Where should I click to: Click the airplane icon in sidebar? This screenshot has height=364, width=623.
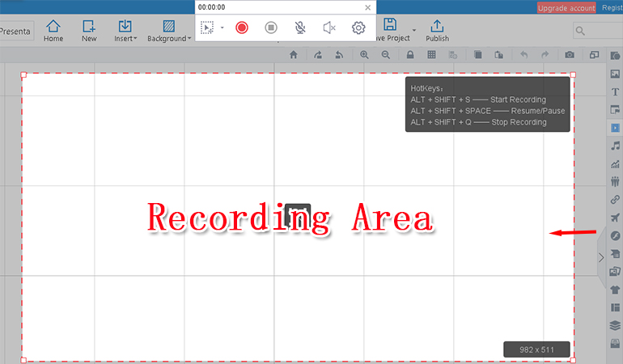pyautogui.click(x=615, y=218)
